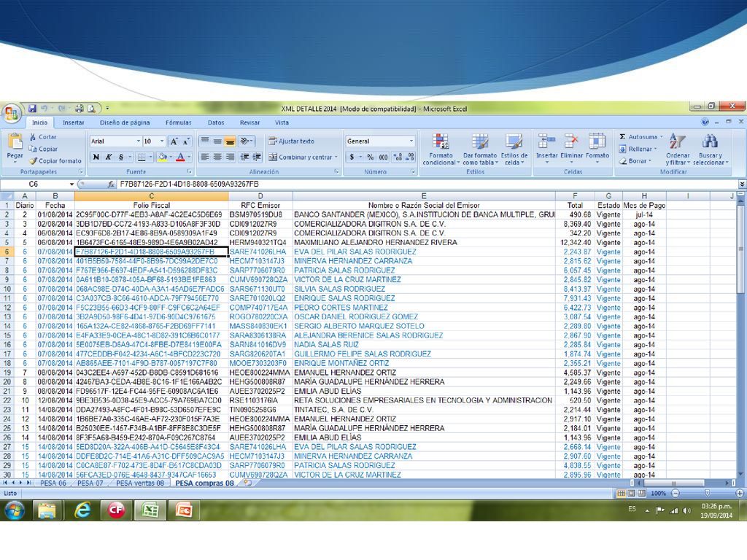747x560 pixels.
Task: Increase decimal places
Action: [x=398, y=157]
